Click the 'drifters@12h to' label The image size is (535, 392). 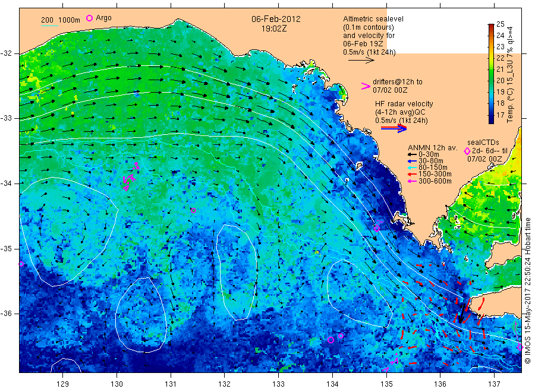point(398,82)
